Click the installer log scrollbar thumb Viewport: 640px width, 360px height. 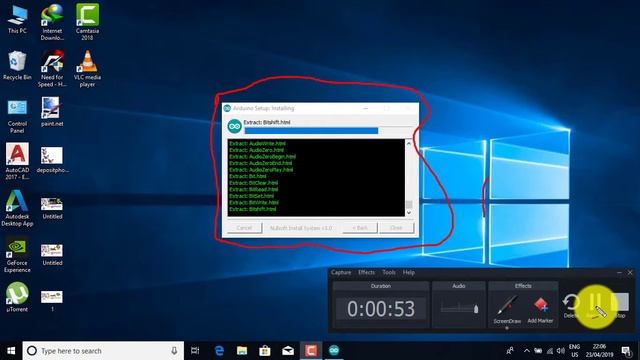[x=409, y=204]
